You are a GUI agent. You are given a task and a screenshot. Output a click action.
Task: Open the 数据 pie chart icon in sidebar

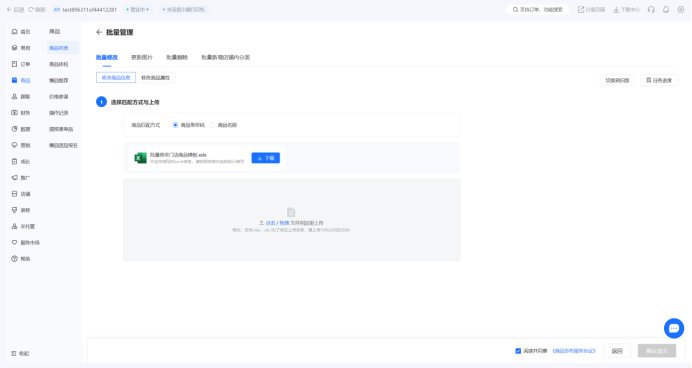(15, 129)
